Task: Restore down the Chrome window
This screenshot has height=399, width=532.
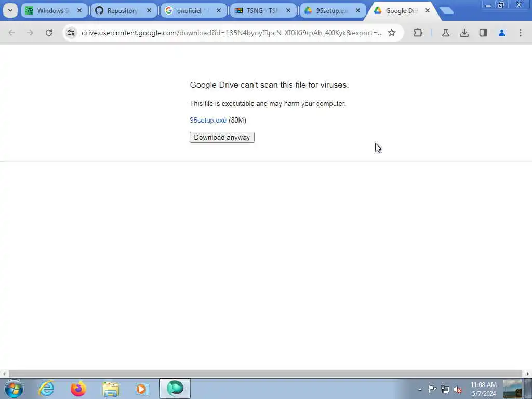Action: tap(501, 5)
